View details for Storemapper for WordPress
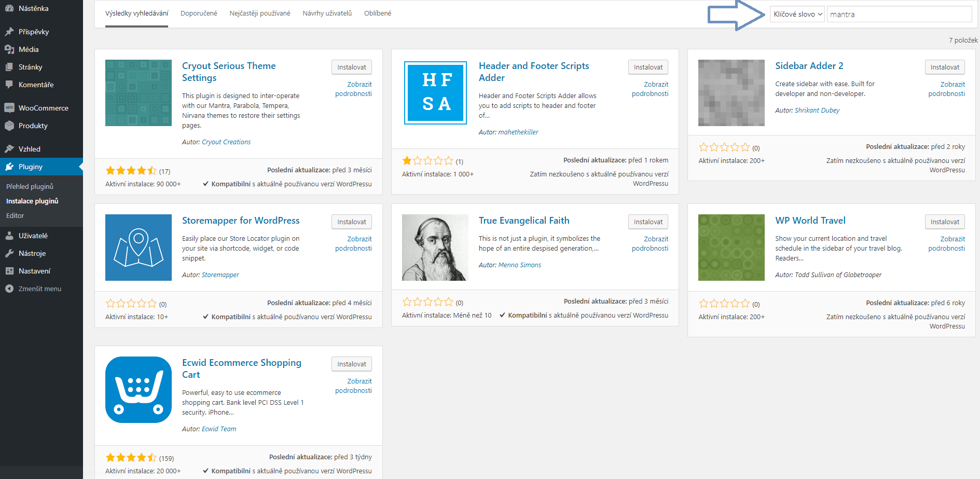 click(353, 243)
